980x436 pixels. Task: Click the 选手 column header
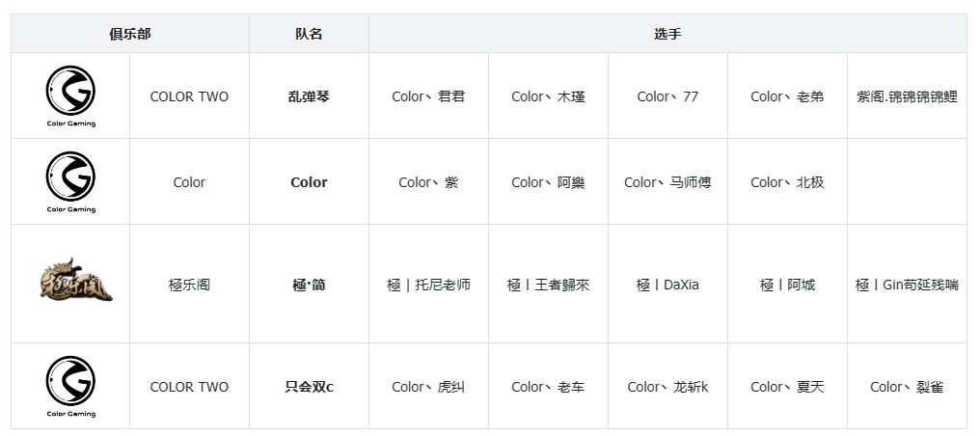pyautogui.click(x=667, y=34)
